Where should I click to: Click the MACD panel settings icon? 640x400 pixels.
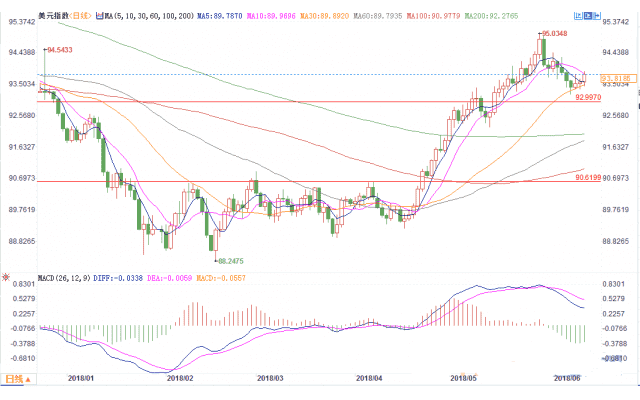point(6,277)
